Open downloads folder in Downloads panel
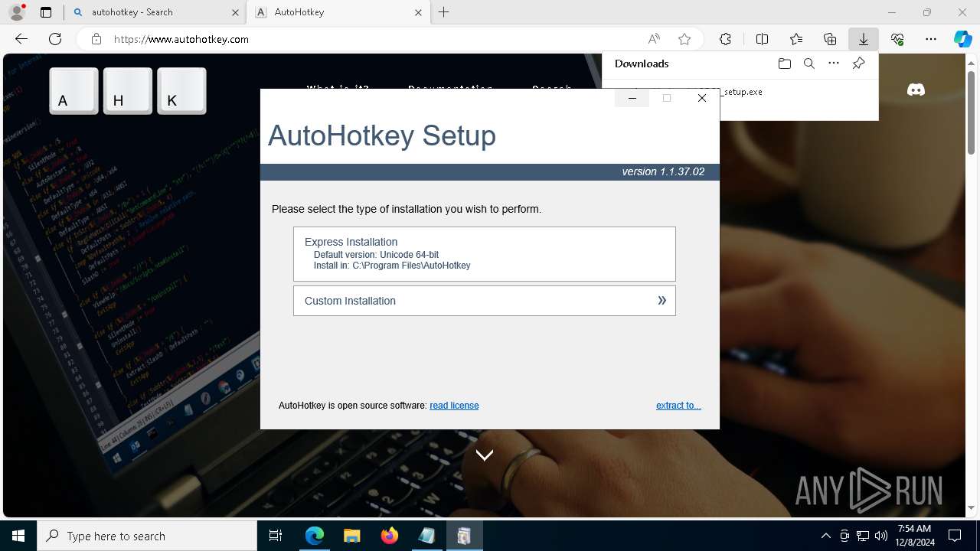 pos(784,64)
